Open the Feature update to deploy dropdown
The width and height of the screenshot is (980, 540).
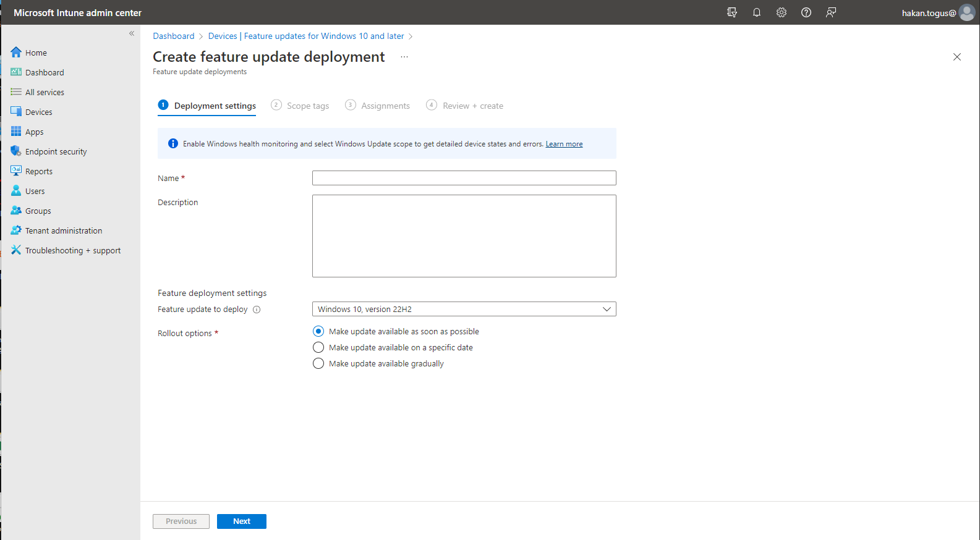[464, 309]
